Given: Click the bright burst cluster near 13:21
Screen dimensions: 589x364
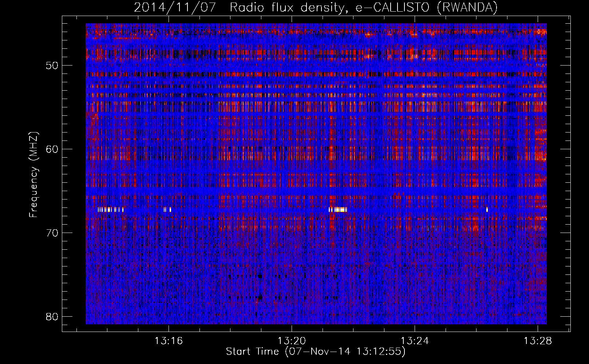Looking at the screenshot, I should 338,209.
